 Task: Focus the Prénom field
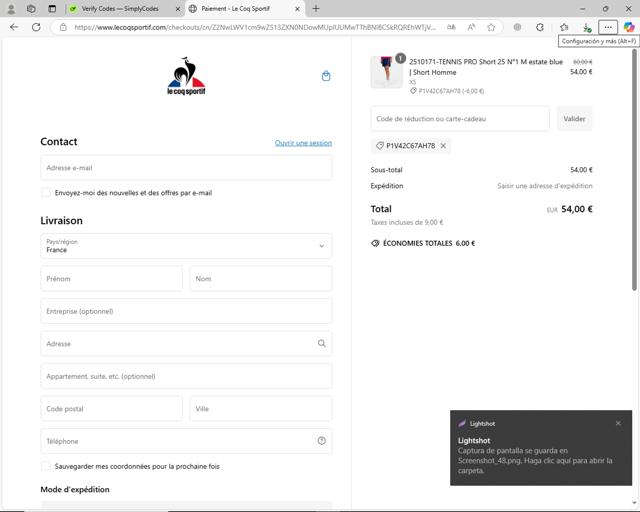(x=111, y=278)
